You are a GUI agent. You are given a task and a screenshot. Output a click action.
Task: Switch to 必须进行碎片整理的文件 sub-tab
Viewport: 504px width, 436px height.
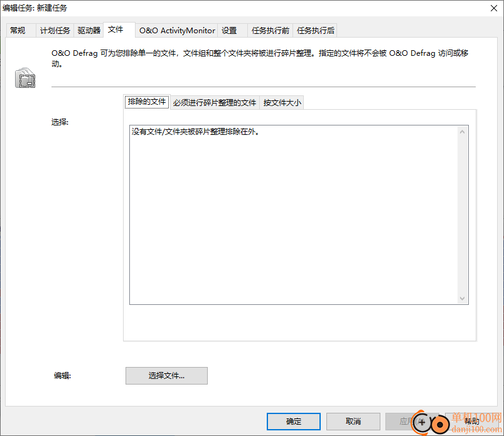click(215, 103)
